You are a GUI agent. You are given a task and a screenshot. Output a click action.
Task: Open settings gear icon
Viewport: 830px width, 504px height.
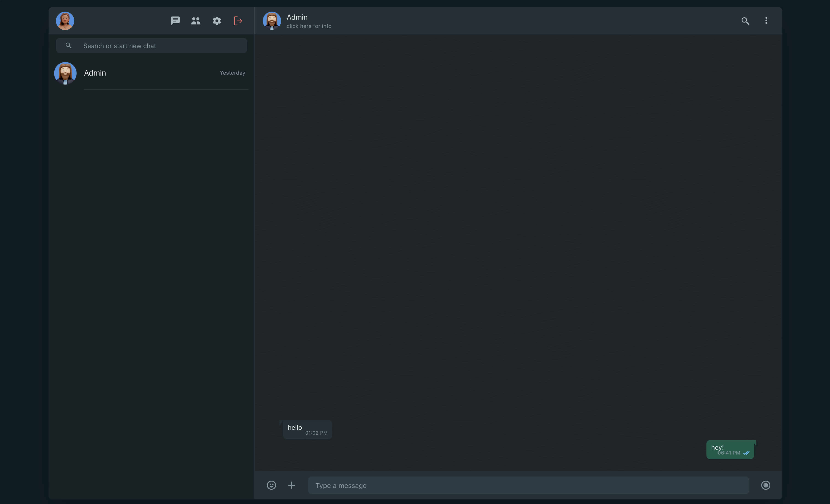217,21
